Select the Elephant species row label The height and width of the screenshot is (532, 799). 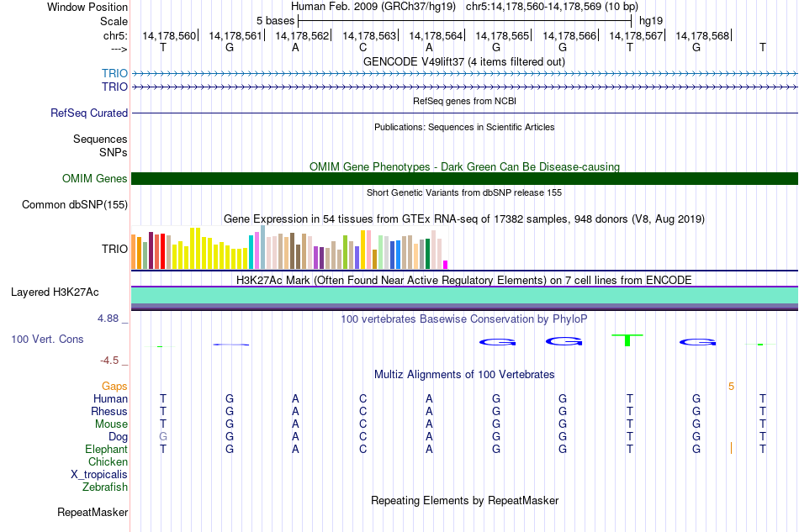[x=106, y=450]
